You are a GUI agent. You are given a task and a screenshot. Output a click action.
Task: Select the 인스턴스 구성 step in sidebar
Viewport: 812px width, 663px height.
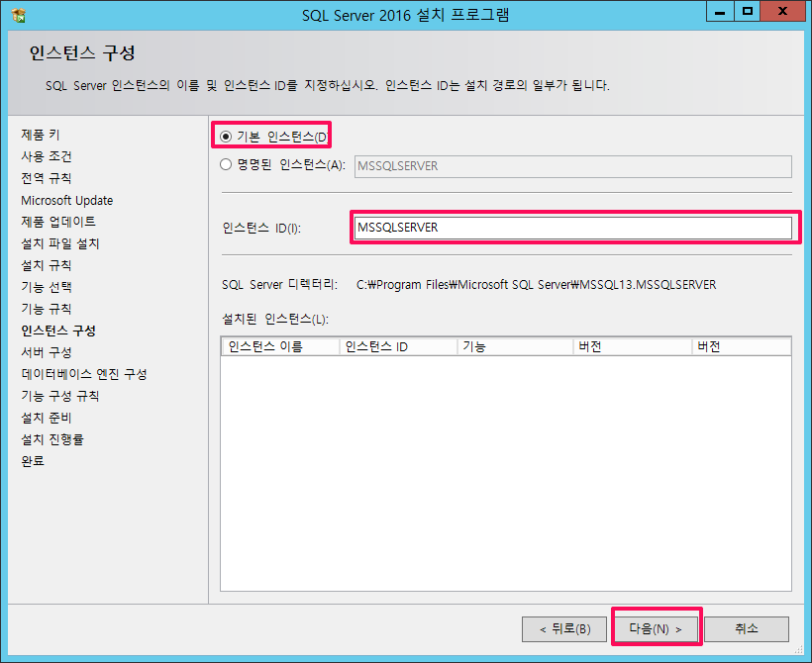coord(58,331)
